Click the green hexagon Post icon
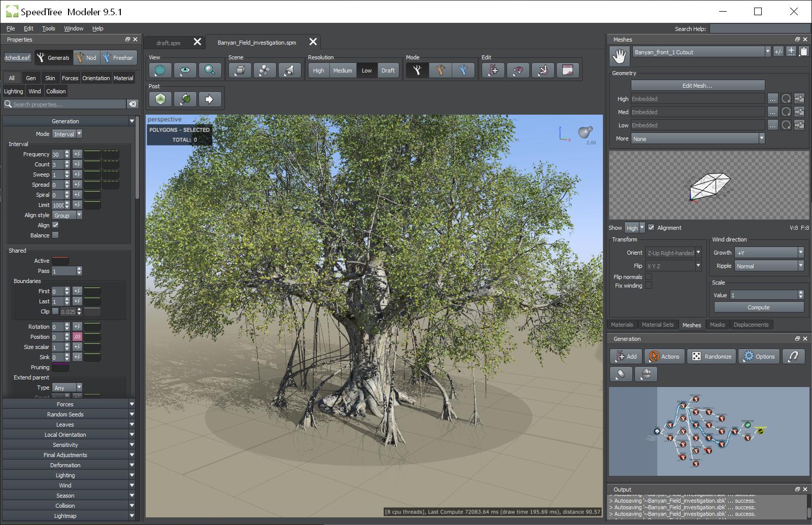 160,99
